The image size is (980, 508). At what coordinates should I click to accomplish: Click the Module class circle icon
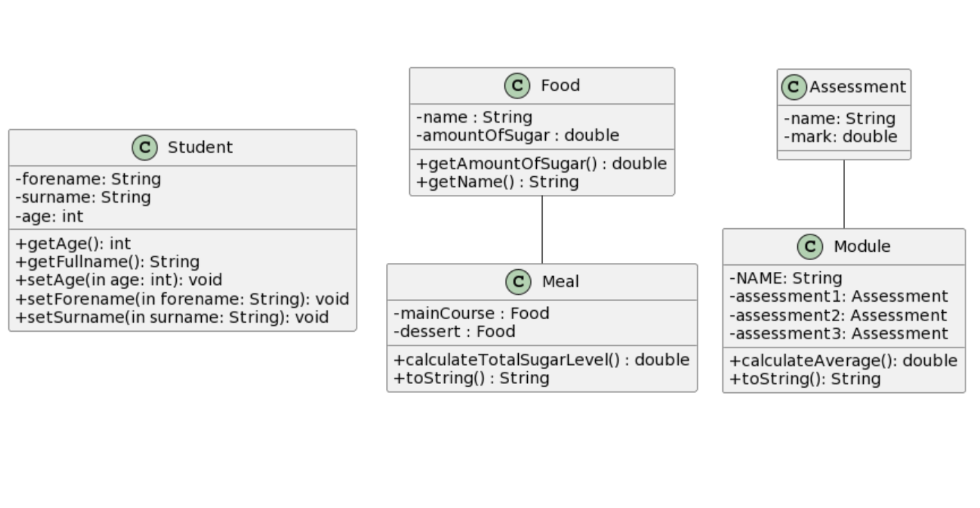coord(810,247)
